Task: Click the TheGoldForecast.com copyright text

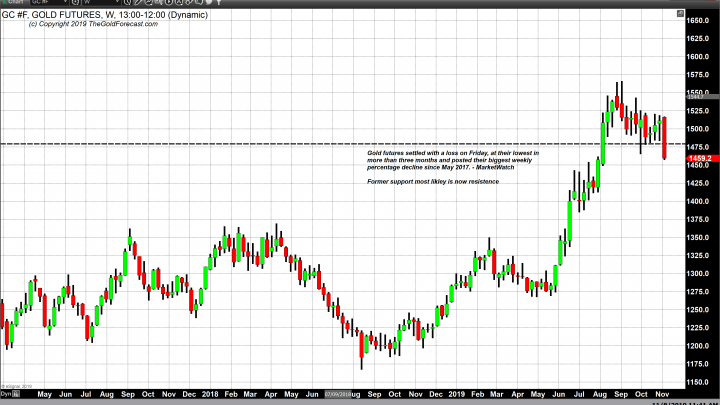Action: click(78, 23)
